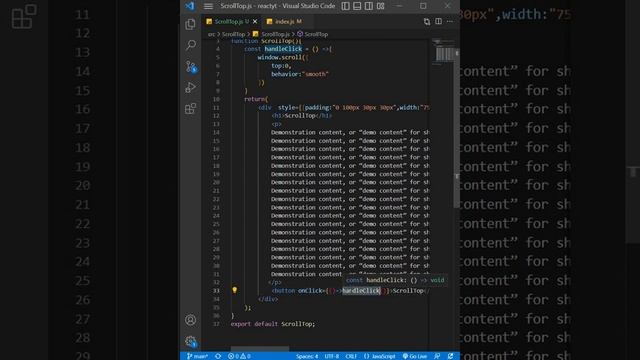
Task: Click Spaces: 4 indentation setting
Action: pyautogui.click(x=307, y=356)
